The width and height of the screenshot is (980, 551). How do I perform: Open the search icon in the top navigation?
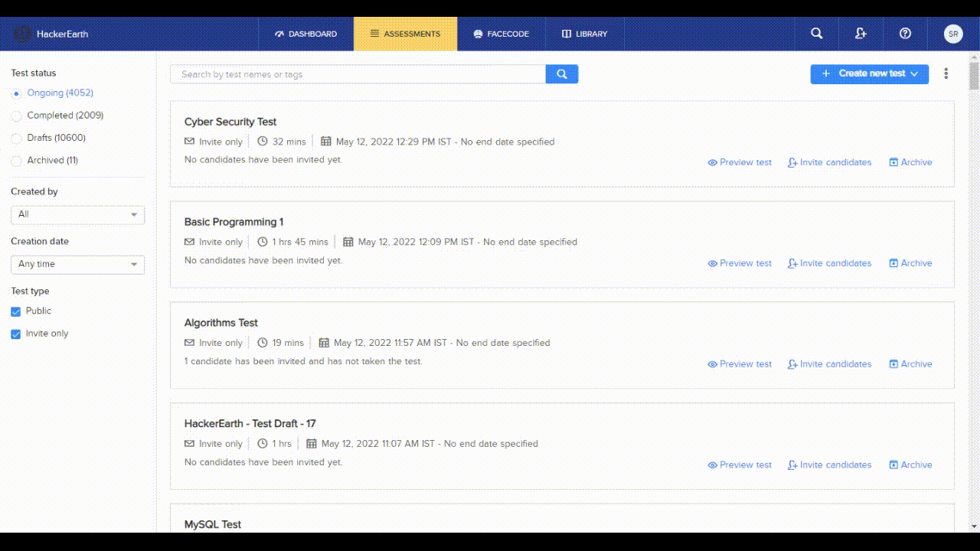(815, 34)
